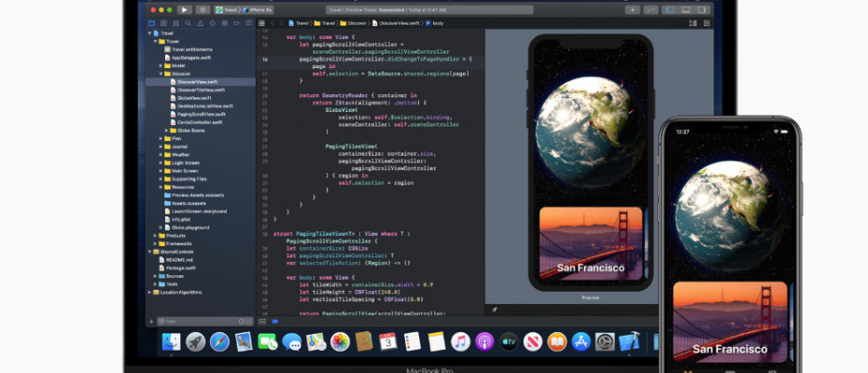Open the iPhone Xs run destination dropdown
This screenshot has height=373, width=868.
[259, 10]
